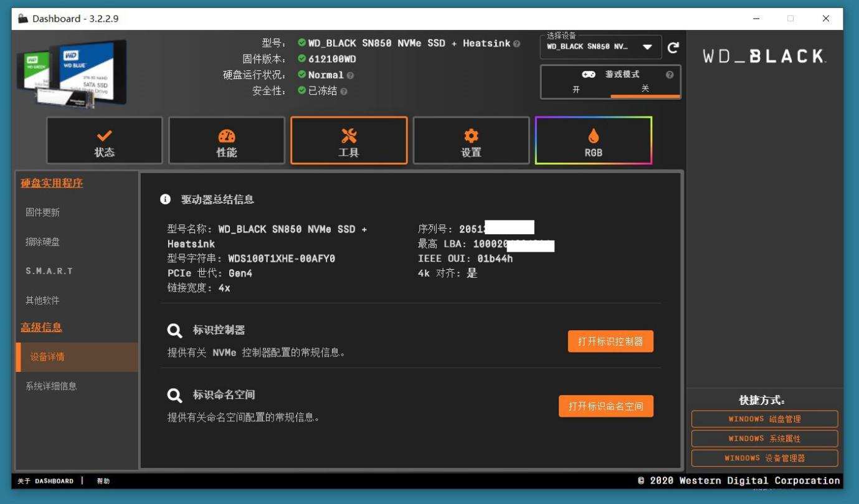Open WINDOWS 磁盘管理 shortcut
The image size is (859, 504).
[764, 419]
